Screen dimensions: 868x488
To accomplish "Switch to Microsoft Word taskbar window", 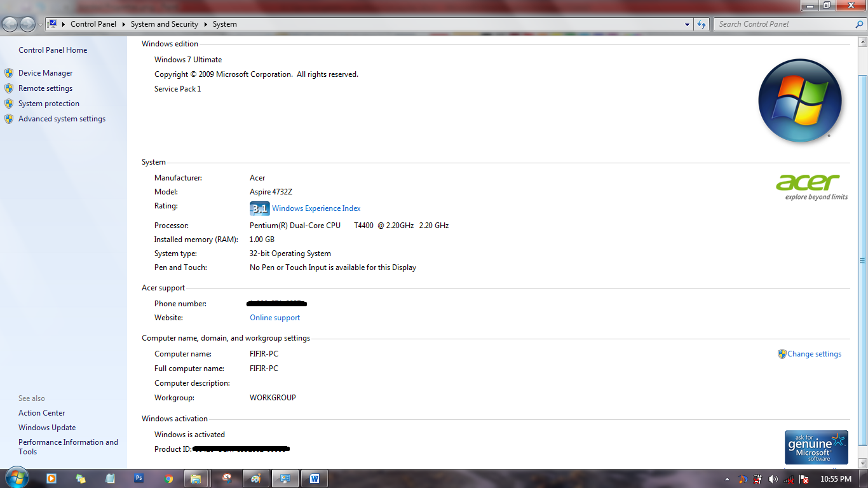I will pyautogui.click(x=315, y=478).
